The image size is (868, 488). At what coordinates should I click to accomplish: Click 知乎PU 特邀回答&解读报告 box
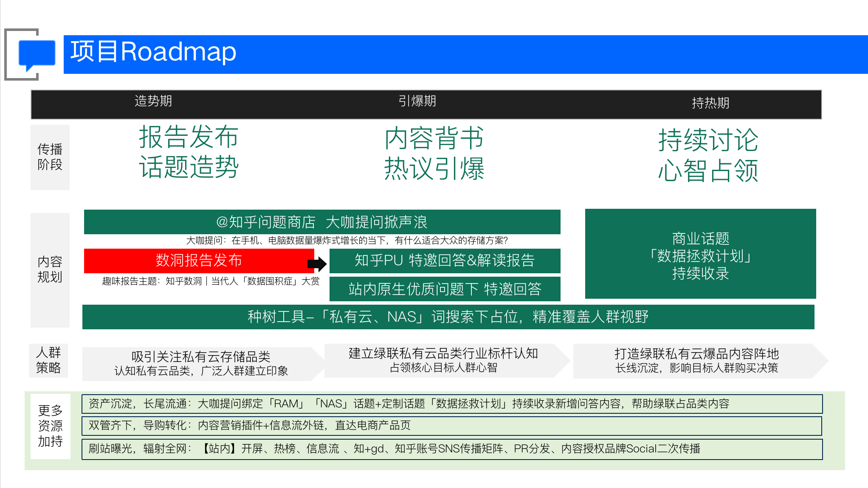444,261
